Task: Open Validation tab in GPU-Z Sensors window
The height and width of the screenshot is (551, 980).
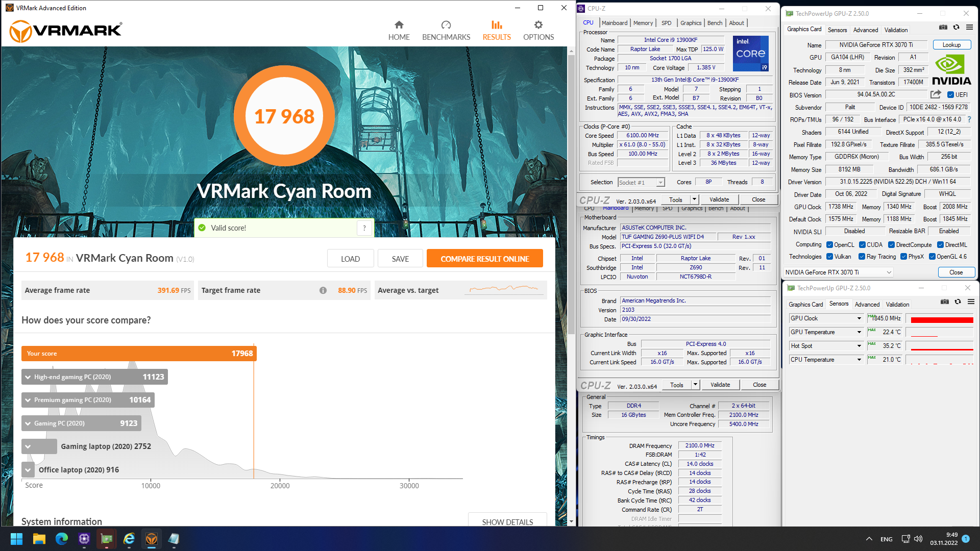Action: tap(897, 305)
